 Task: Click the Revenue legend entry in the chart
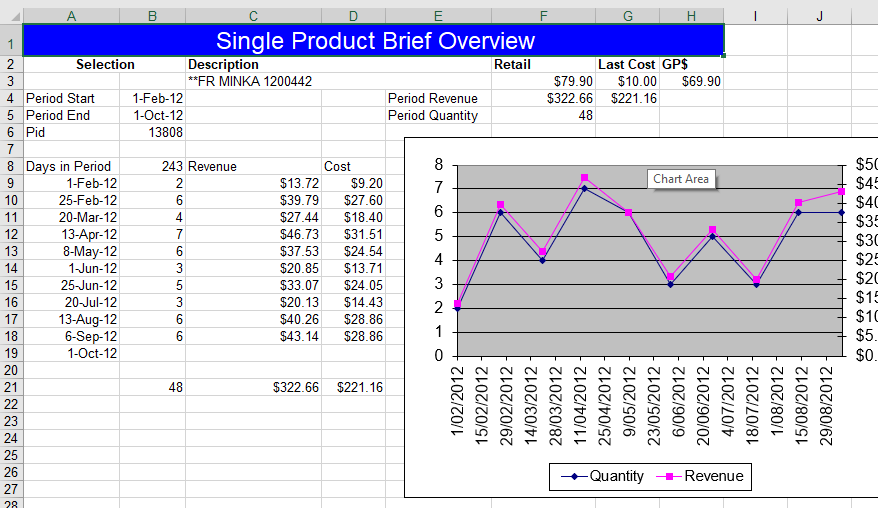[700, 477]
